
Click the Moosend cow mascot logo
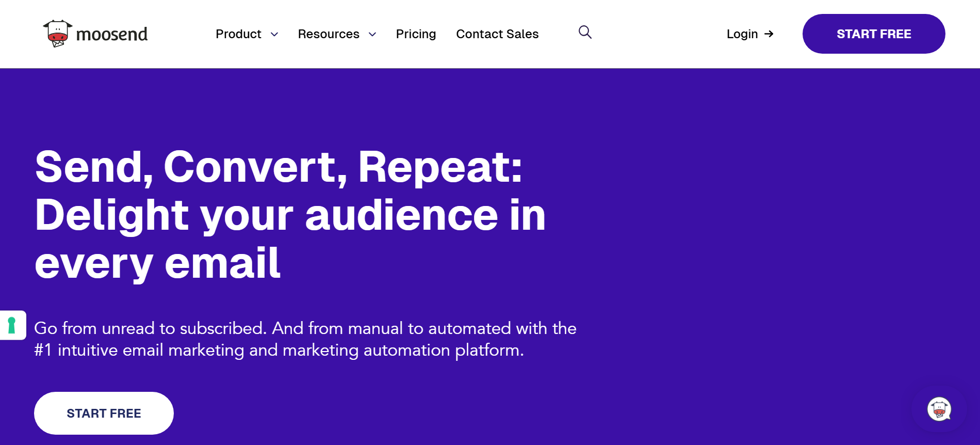(57, 34)
